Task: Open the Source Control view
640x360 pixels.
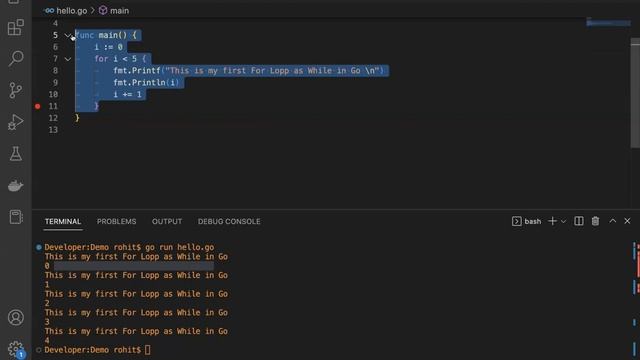Action: click(x=16, y=90)
